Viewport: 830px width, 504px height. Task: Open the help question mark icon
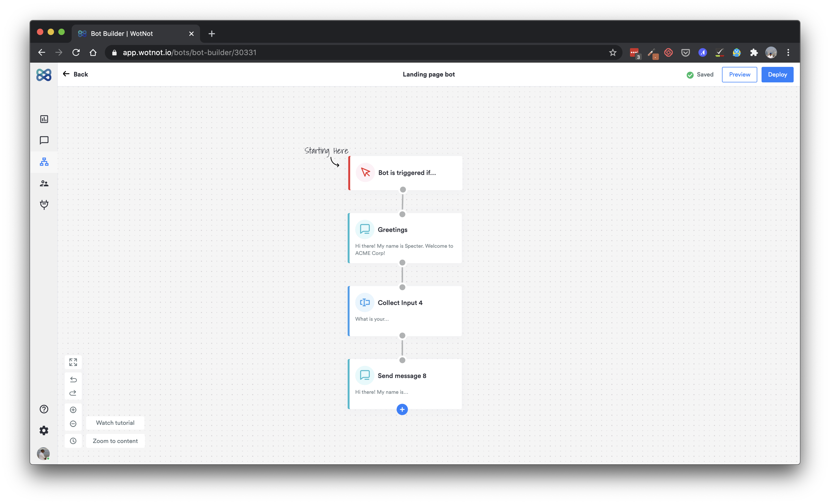tap(44, 409)
